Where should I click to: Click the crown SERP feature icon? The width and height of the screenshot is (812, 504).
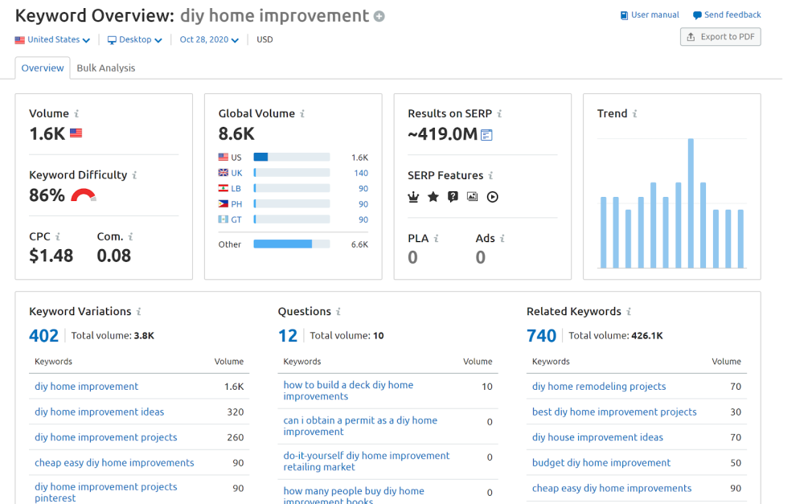(x=413, y=197)
